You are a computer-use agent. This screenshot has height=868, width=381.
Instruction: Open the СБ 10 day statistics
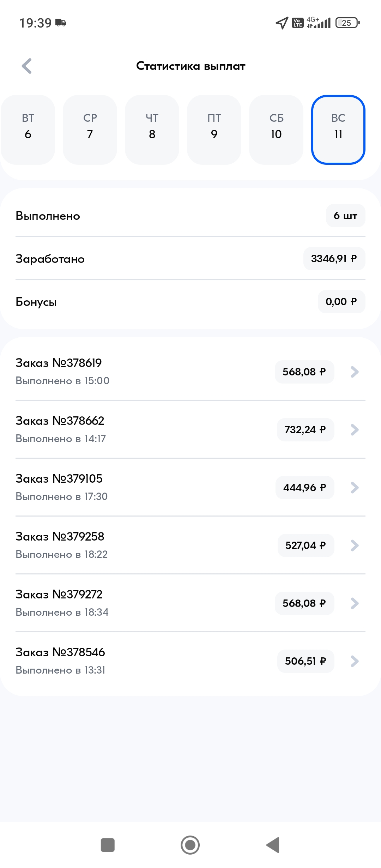(276, 129)
